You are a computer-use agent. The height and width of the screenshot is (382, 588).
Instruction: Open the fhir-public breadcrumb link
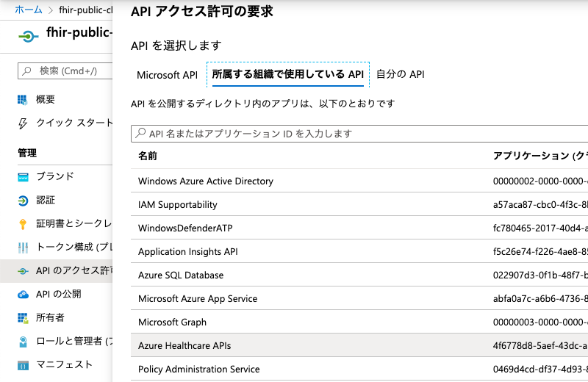point(86,10)
